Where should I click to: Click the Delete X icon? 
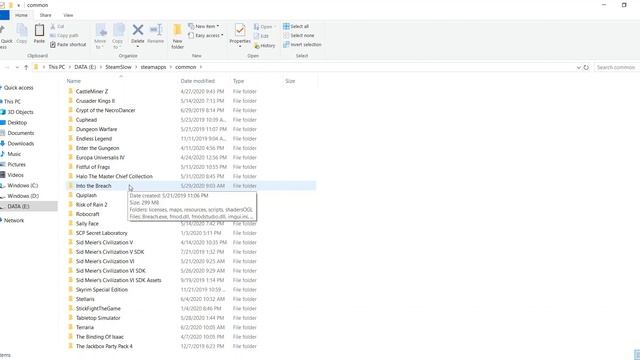coord(138,30)
